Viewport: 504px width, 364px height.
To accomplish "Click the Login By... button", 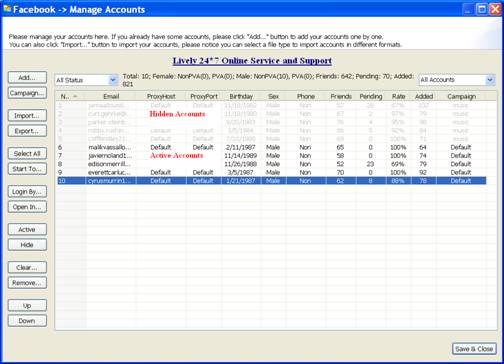I will 27,192.
